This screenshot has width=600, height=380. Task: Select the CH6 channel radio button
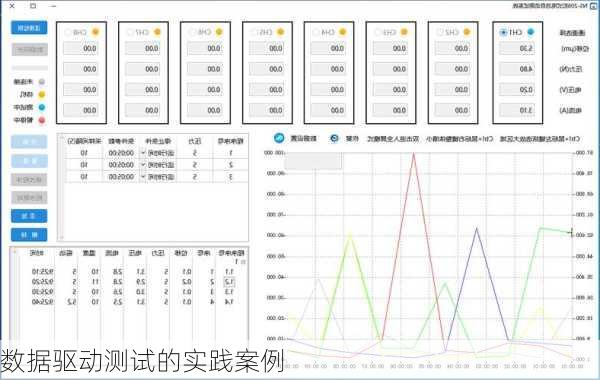(192, 32)
